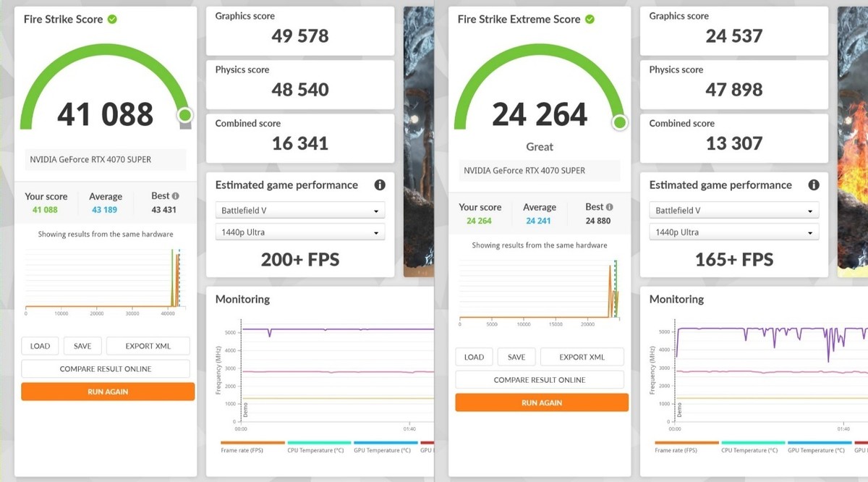
Task: Click the green gauge knob on the 41 088 dial
Action: point(185,115)
